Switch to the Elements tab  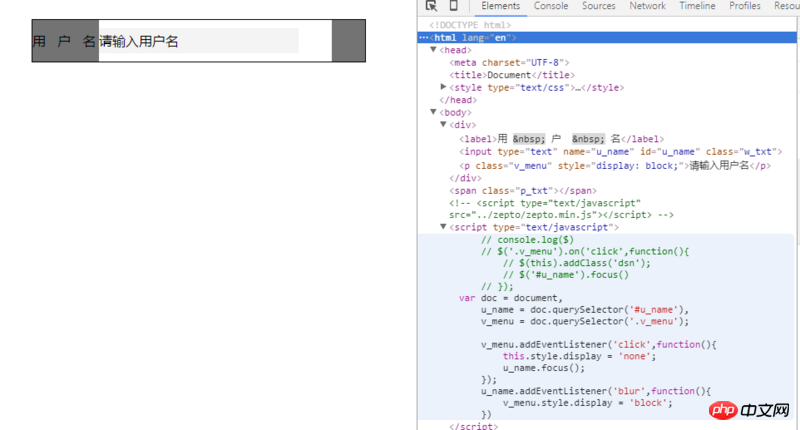(x=501, y=6)
